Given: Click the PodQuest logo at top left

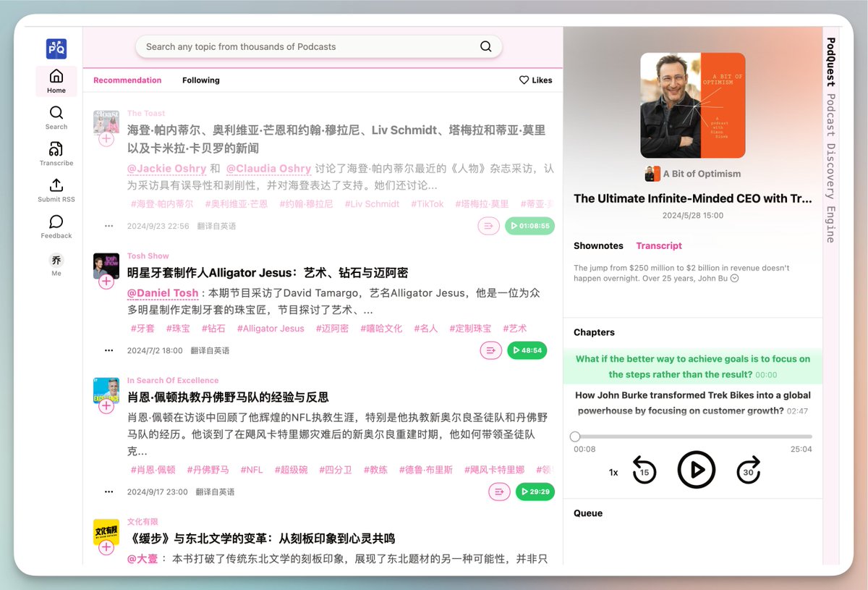Looking at the screenshot, I should pyautogui.click(x=56, y=48).
